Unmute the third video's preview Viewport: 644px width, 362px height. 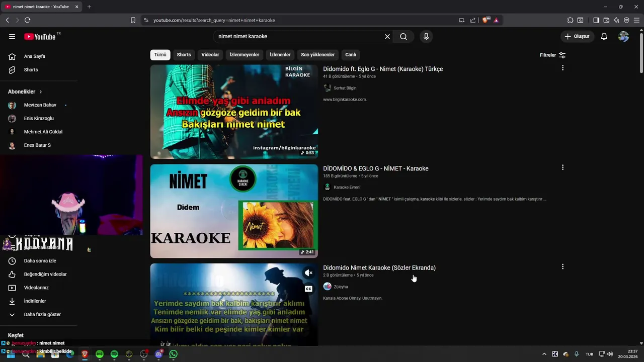pyautogui.click(x=308, y=273)
